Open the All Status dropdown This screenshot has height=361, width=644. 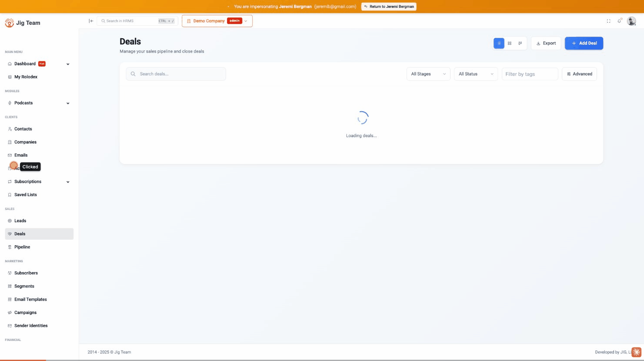tap(475, 74)
